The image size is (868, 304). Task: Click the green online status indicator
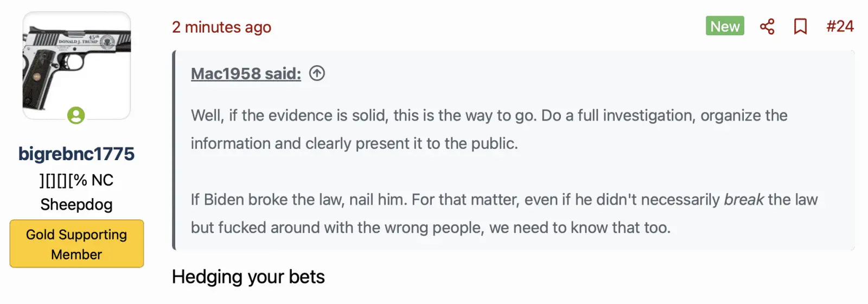76,115
